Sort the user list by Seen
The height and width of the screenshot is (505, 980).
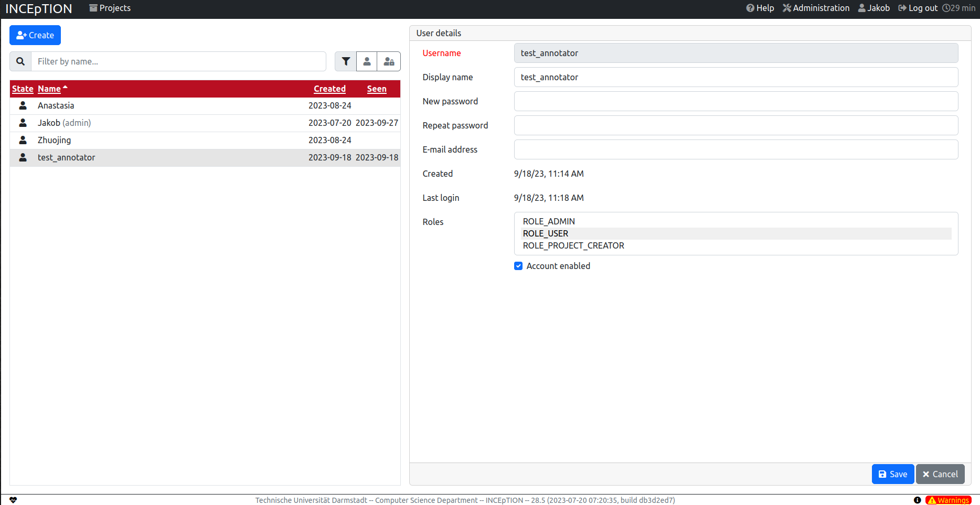(x=377, y=89)
